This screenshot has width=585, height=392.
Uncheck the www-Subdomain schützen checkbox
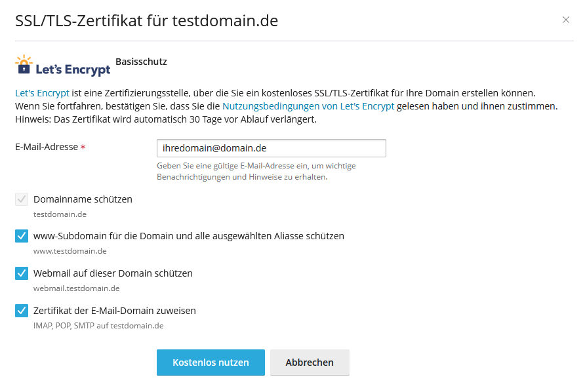coord(22,236)
